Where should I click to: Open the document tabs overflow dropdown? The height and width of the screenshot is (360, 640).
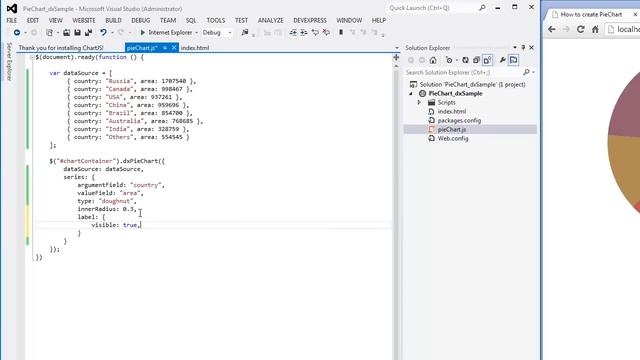[x=397, y=48]
